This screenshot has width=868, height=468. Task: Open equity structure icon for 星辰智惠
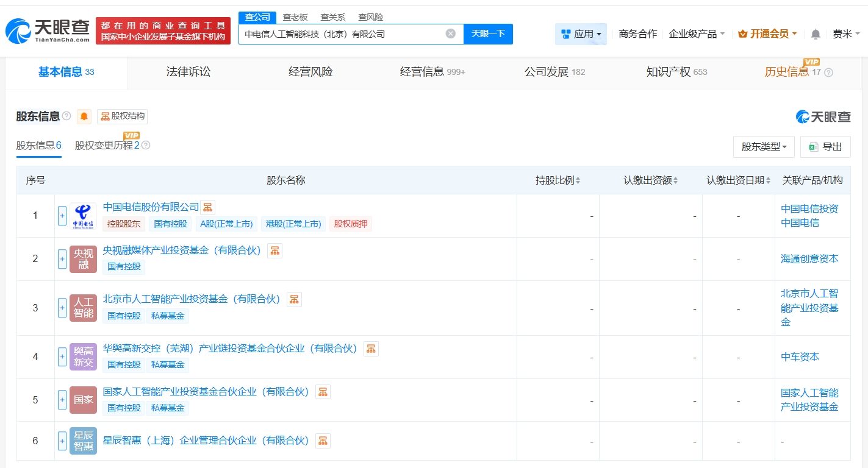pyautogui.click(x=323, y=441)
